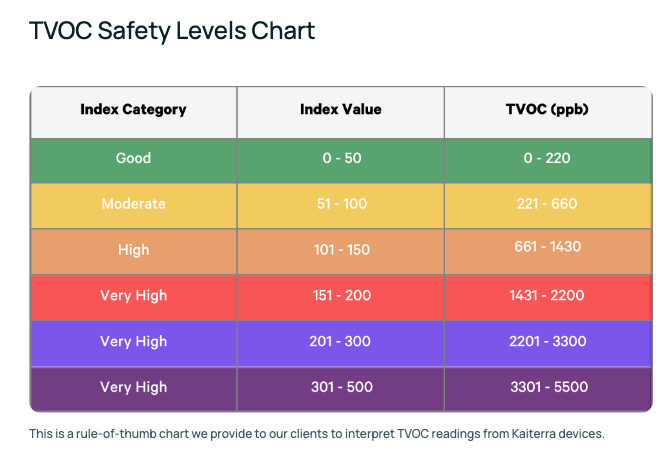Click the index value 101 - 150 cell
This screenshot has width=670, height=453.
point(341,252)
